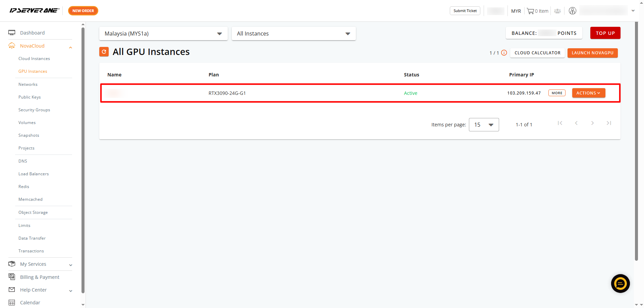Image resolution: width=644 pixels, height=308 pixels.
Task: Select MYR currency
Action: pos(516,11)
